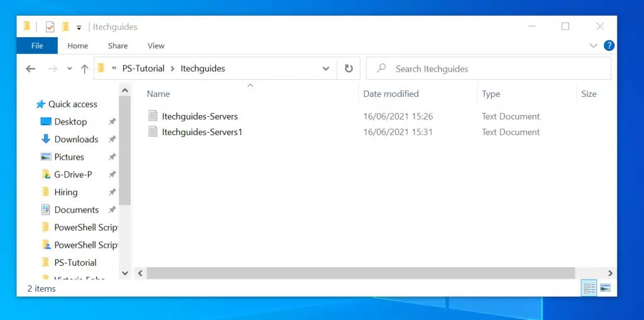Click the New folder icon in title bar
This screenshot has width=644, height=320.
coord(65,27)
